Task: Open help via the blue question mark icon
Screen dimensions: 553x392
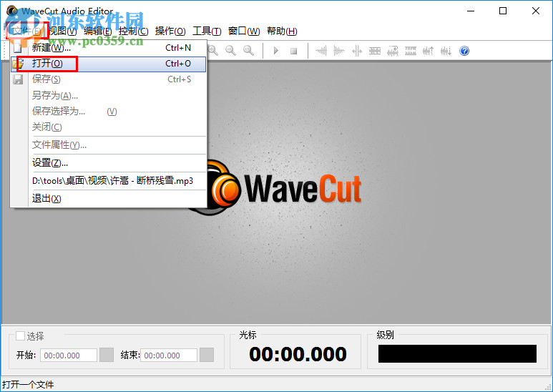Action: pos(464,51)
